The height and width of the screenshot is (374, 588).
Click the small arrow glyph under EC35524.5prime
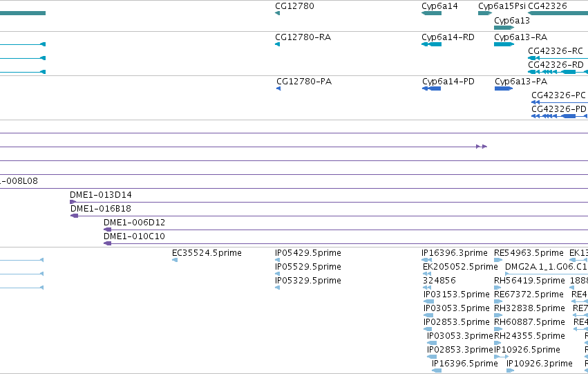point(175,260)
